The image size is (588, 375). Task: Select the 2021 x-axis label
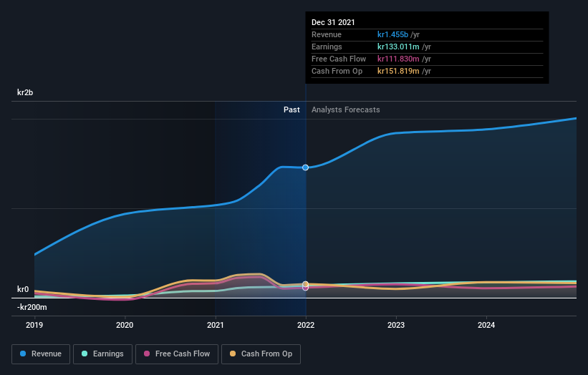[216, 325]
